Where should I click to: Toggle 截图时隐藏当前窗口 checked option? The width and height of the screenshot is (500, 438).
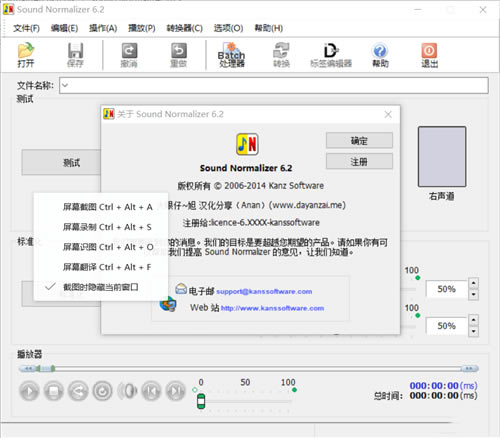point(101,287)
